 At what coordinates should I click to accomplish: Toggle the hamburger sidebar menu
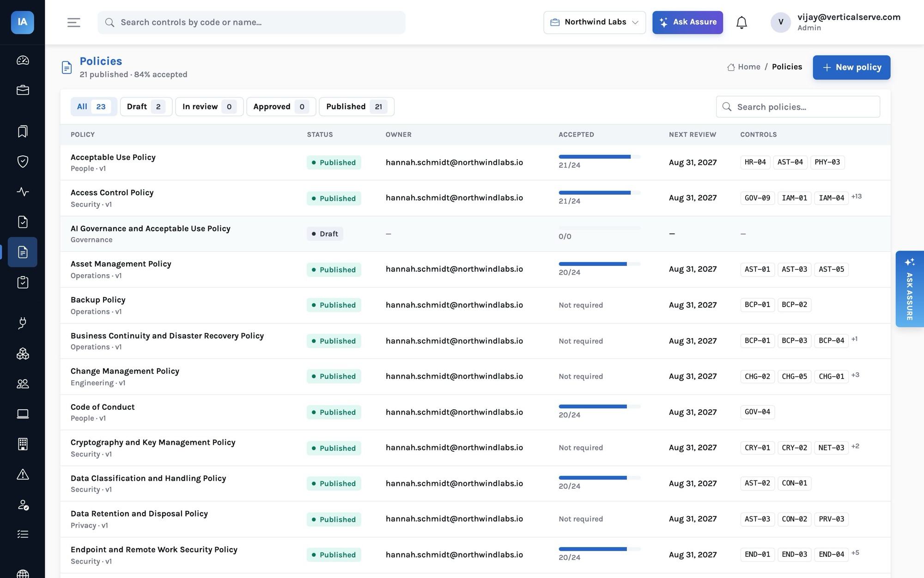pos(74,22)
